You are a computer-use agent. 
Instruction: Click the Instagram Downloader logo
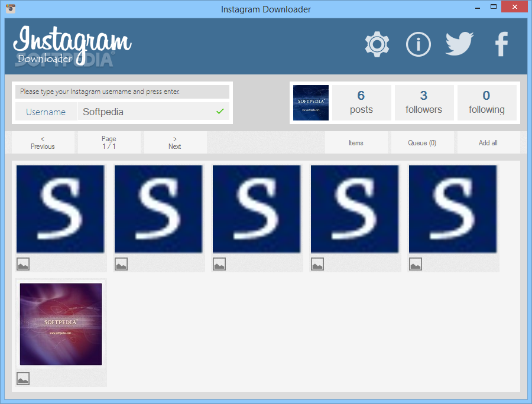point(72,45)
